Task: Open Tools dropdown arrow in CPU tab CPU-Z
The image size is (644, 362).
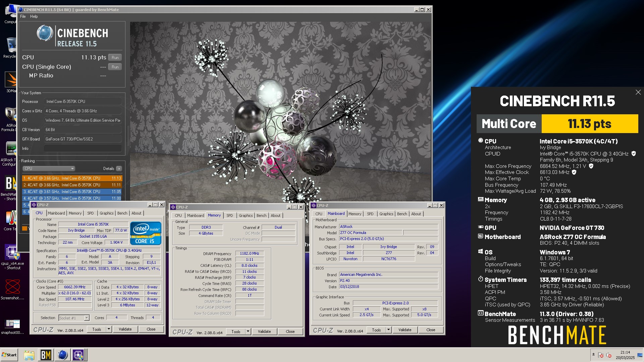Action: [109, 329]
